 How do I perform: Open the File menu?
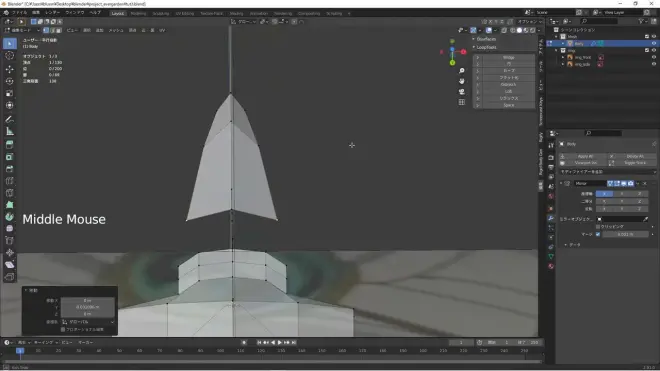pos(19,13)
